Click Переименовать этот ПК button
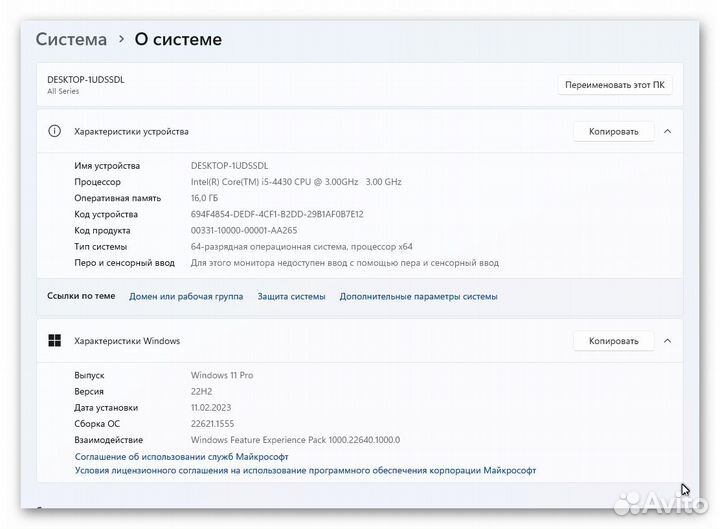 [x=614, y=85]
